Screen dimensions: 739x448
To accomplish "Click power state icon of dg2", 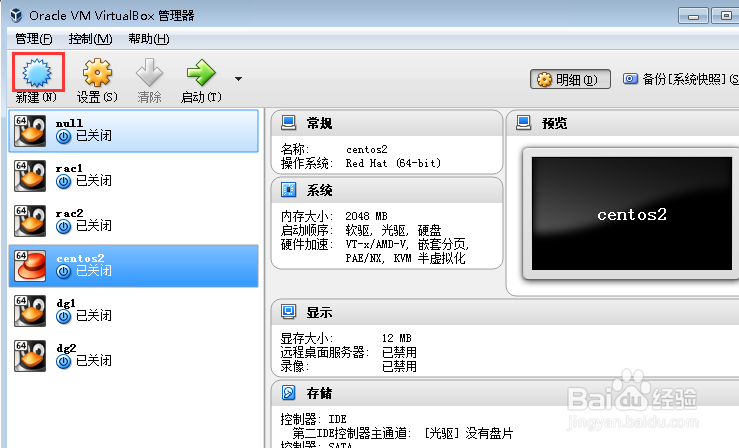I will 63,362.
